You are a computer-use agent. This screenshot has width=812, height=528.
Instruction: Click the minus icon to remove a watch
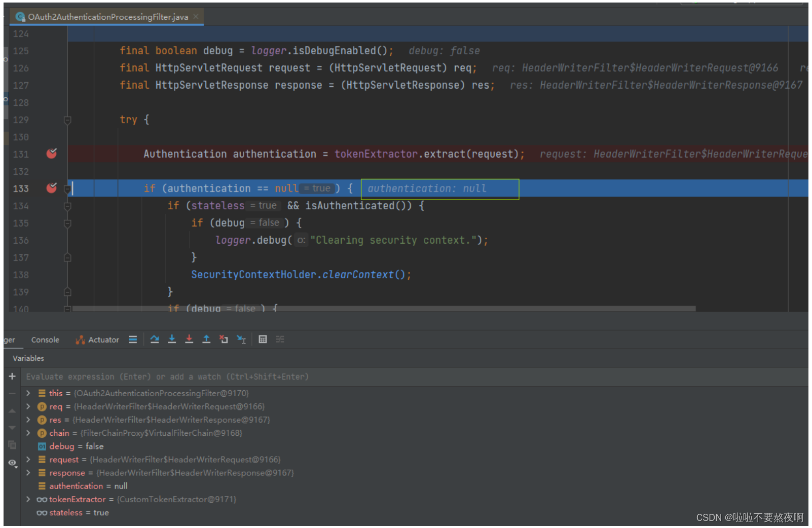point(12,394)
